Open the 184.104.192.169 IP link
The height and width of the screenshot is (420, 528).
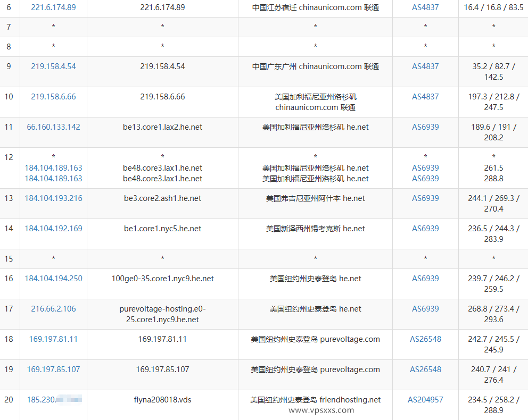point(53,228)
